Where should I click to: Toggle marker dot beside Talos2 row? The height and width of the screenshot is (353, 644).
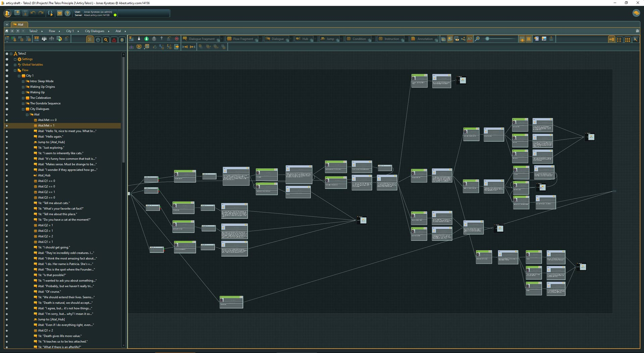coord(7,54)
